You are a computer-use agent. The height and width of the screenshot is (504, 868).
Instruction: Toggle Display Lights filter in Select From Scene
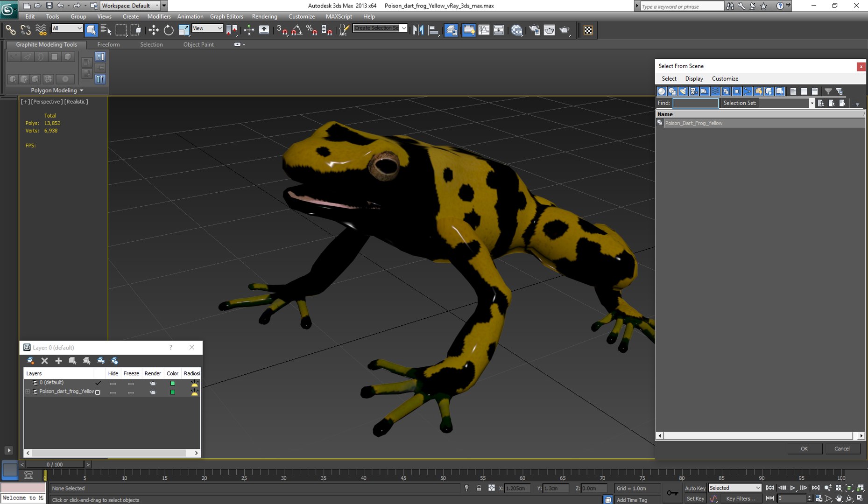pos(683,91)
